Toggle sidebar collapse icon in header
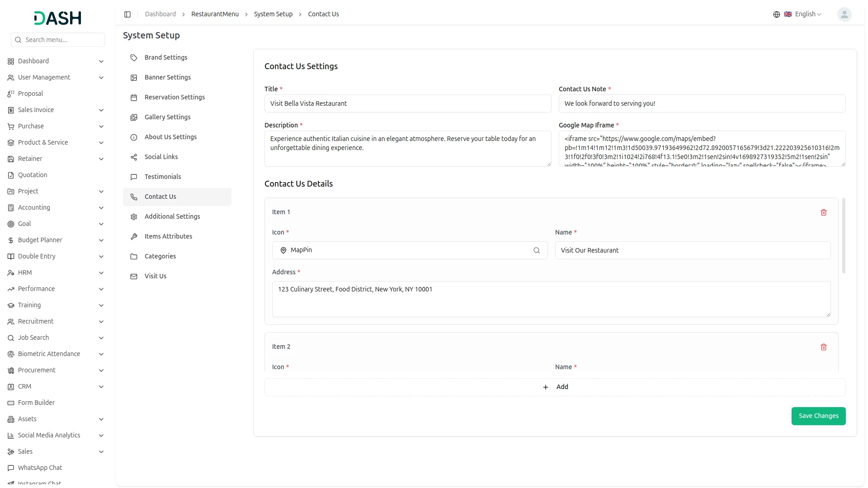This screenshot has height=488, width=868. coord(127,14)
